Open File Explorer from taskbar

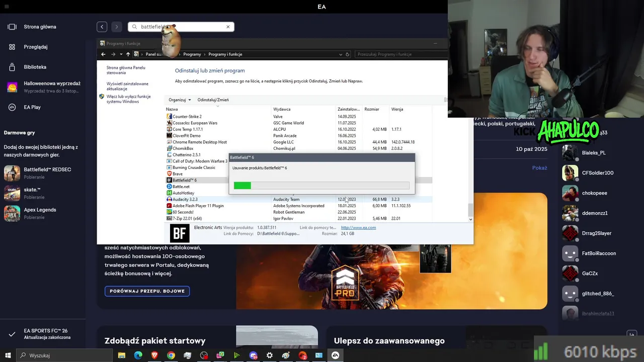tap(121, 355)
